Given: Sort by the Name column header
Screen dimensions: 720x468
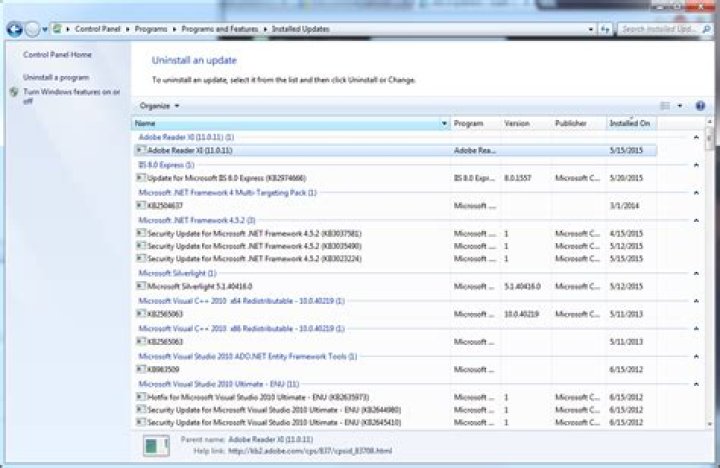Looking at the screenshot, I should point(286,123).
